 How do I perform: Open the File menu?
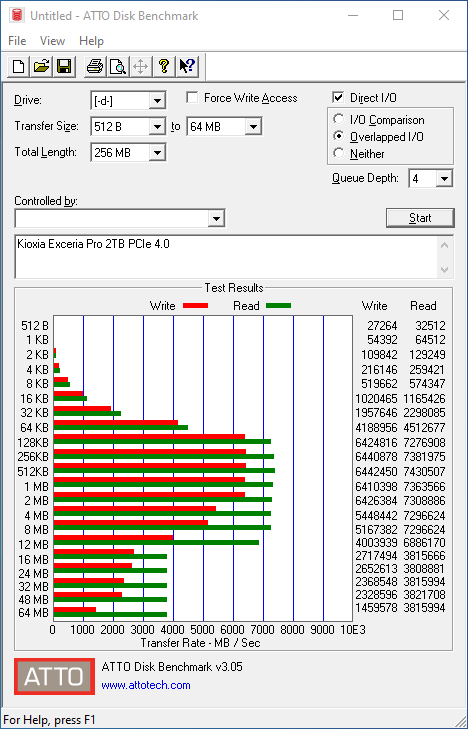(x=17, y=41)
